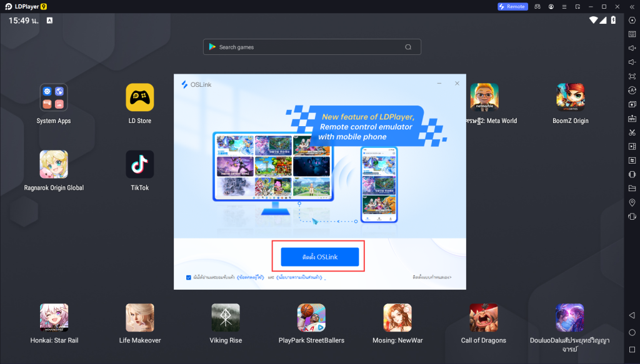Open the System Apps folder

point(54,97)
